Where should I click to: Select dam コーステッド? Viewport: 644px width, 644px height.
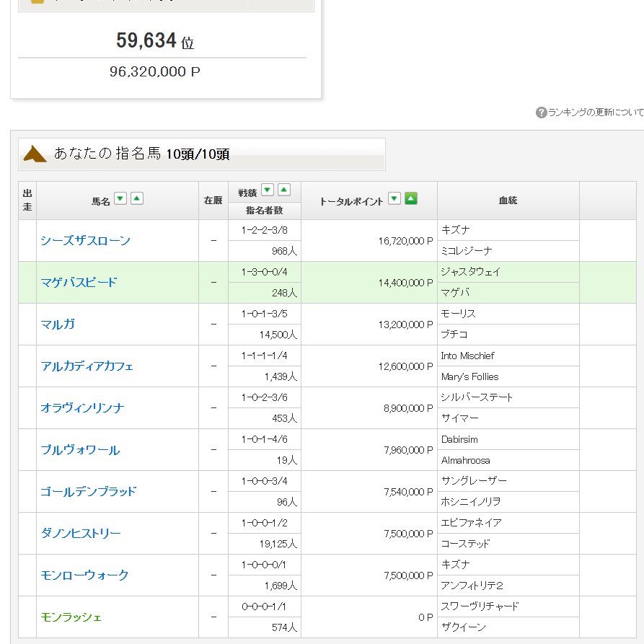465,544
